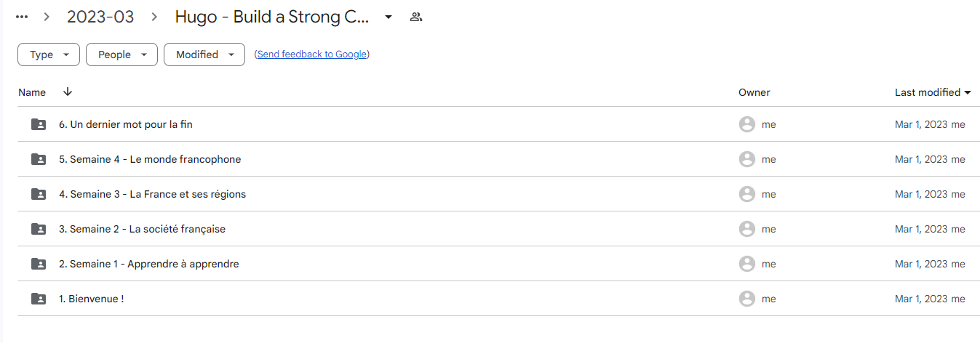
Task: Click owner avatar in '2. Semaine 1' row
Action: click(746, 264)
